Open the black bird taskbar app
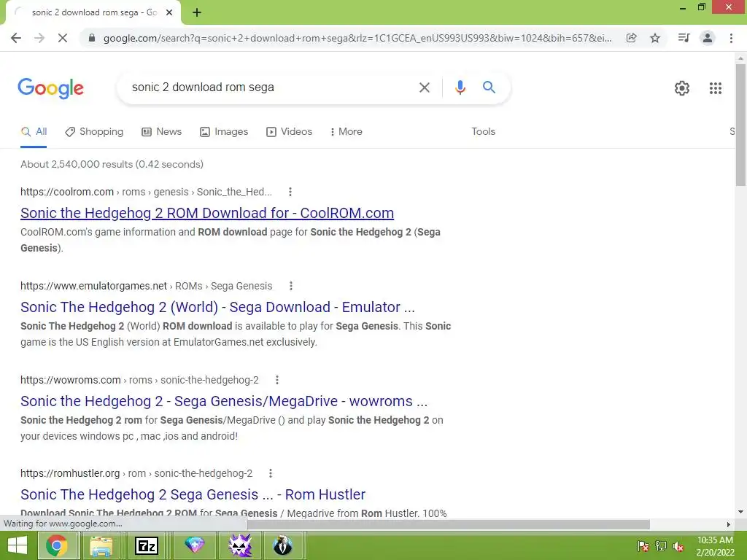 (x=282, y=545)
